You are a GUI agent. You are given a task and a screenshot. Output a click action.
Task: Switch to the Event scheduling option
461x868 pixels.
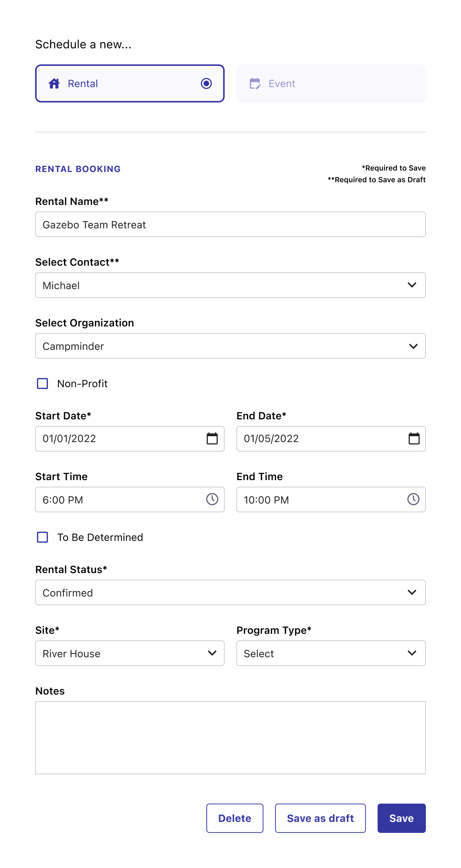coord(331,83)
